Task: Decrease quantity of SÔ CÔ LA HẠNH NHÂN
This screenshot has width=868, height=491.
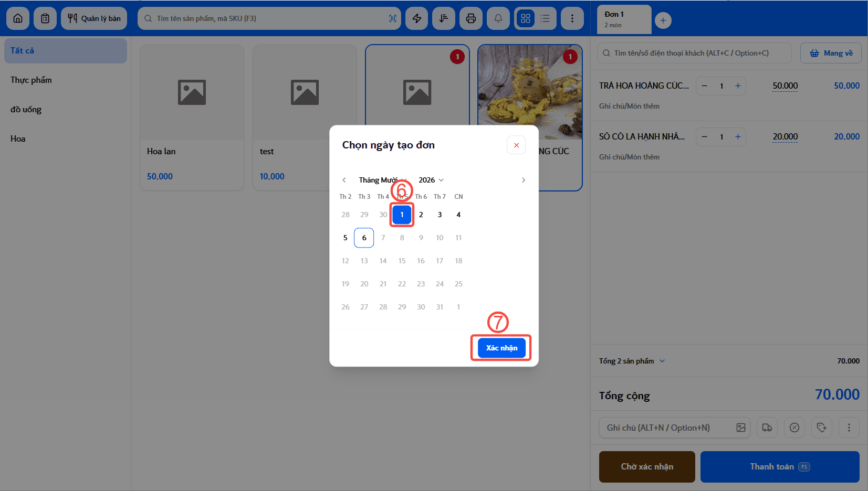Action: (705, 137)
